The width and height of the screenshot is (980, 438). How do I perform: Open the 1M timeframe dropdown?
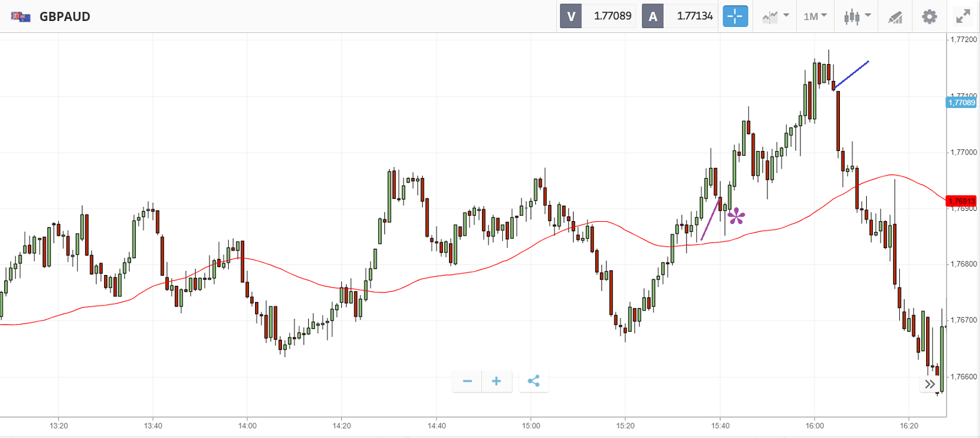click(815, 16)
